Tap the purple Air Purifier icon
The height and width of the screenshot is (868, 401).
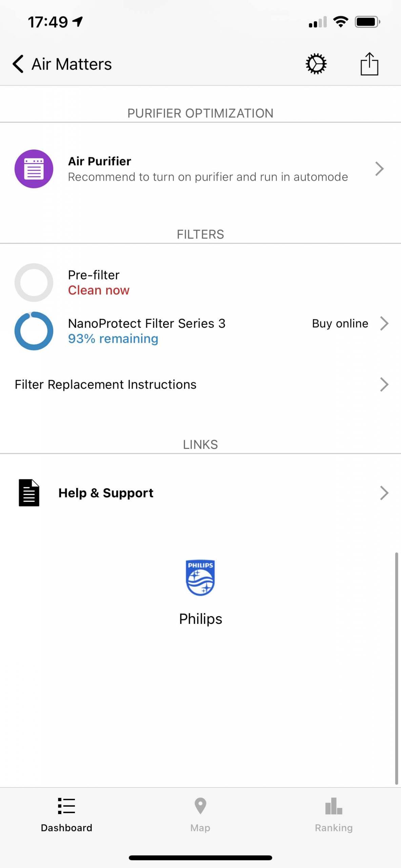pyautogui.click(x=34, y=169)
